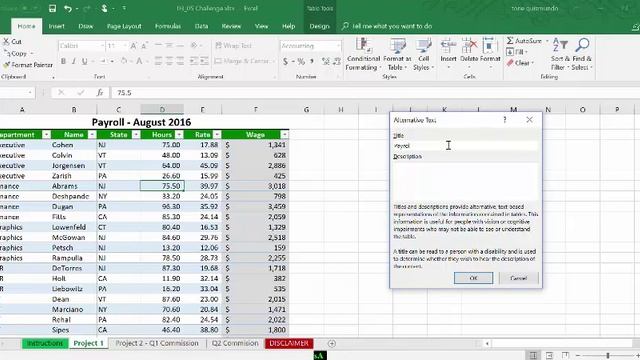Open Cell Styles gallery
Viewport: 640px width, 360px height.
(423, 54)
